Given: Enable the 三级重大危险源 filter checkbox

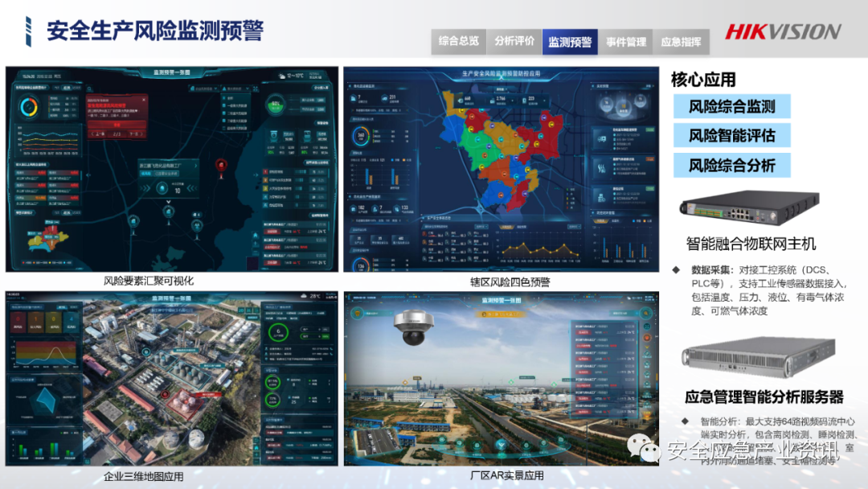Looking at the screenshot, I should pyautogui.click(x=223, y=122).
